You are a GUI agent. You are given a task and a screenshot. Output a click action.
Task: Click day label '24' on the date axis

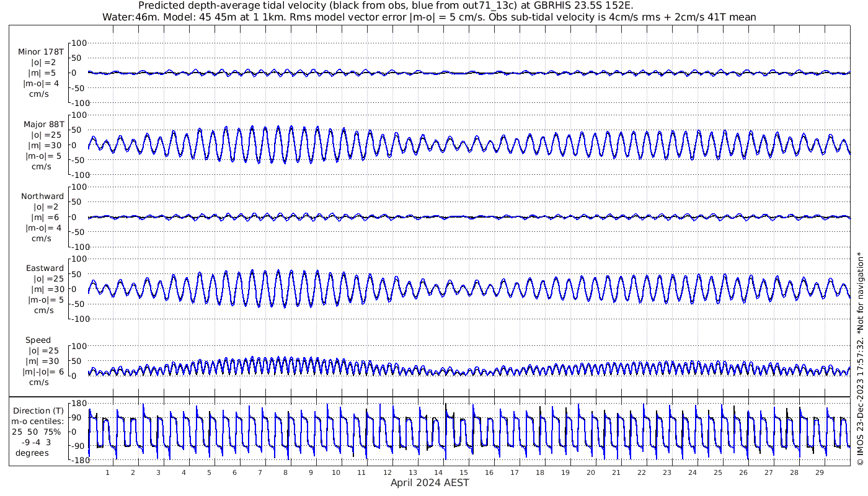pyautogui.click(x=692, y=472)
